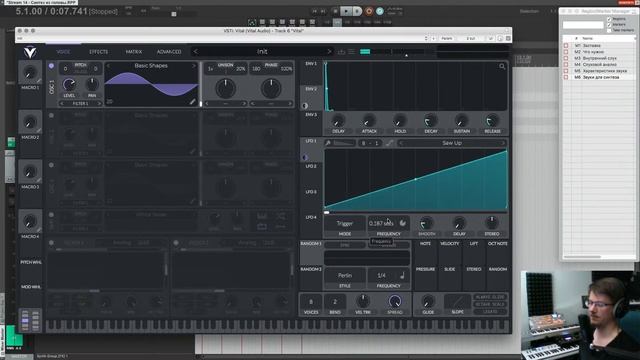Enable the Filter 1 power button

51,242
